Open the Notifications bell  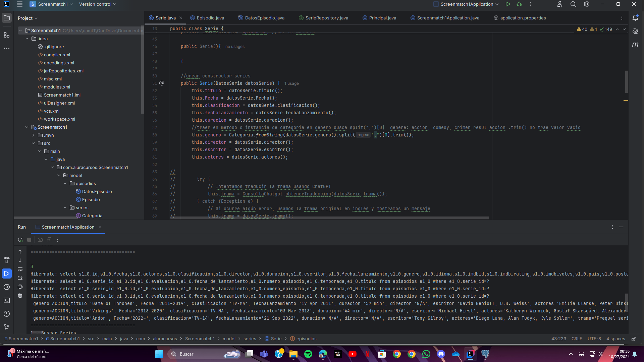click(x=635, y=18)
